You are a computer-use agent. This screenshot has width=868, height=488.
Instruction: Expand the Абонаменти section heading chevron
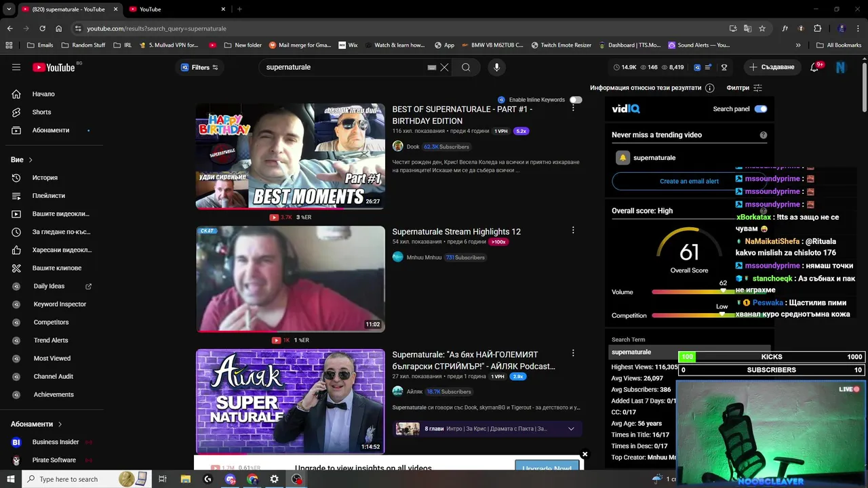tap(60, 424)
